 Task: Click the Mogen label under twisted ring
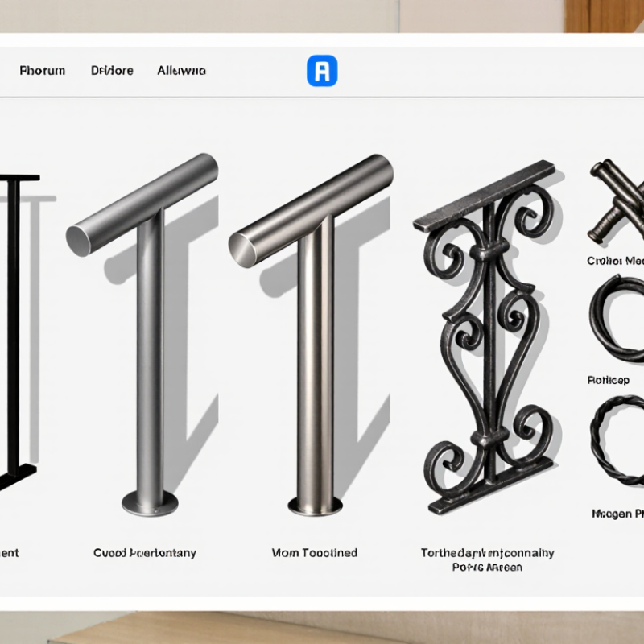(x=617, y=514)
